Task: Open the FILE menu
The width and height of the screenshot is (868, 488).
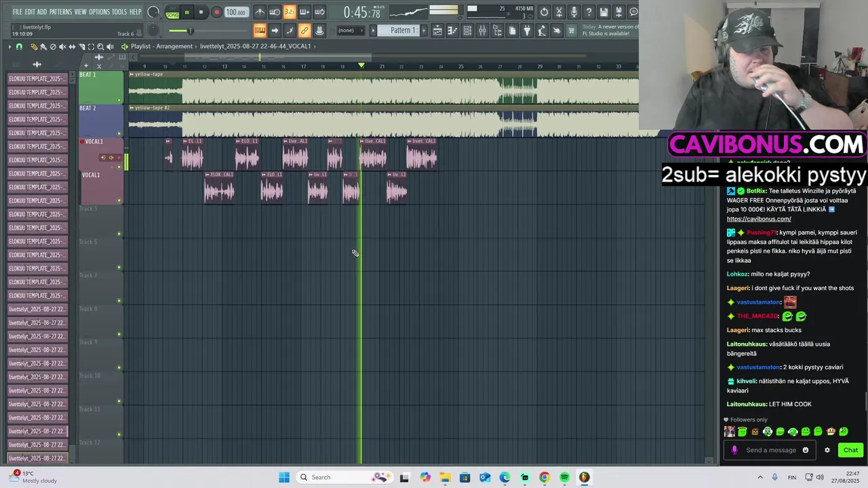Action: 18,12
